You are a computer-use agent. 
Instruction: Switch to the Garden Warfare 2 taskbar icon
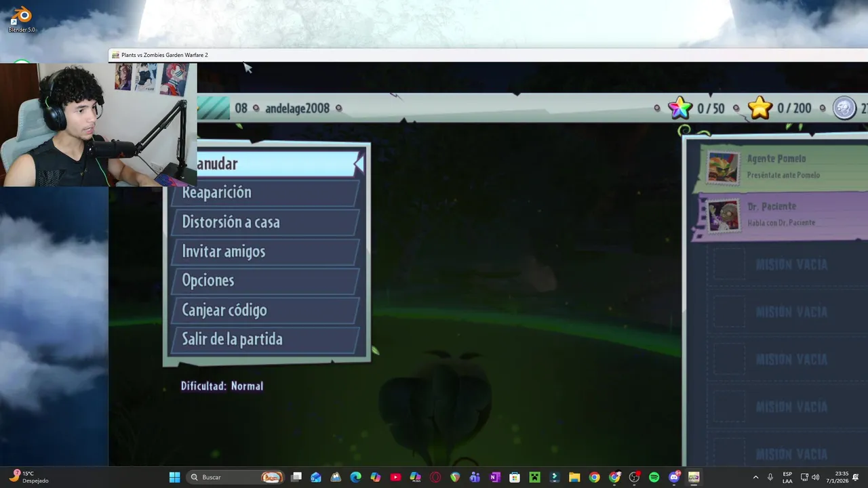pyautogui.click(x=694, y=477)
